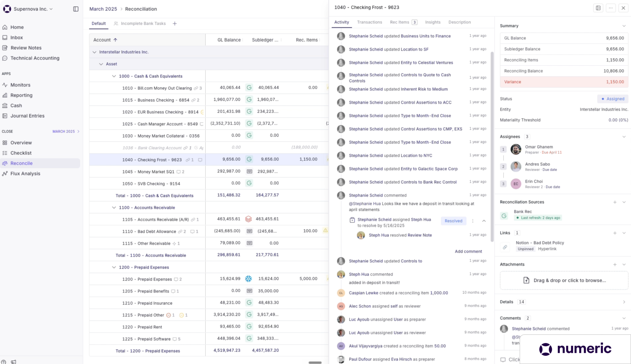The height and width of the screenshot is (364, 631).
Task: Add an attachment with the plus icon
Action: click(x=615, y=264)
